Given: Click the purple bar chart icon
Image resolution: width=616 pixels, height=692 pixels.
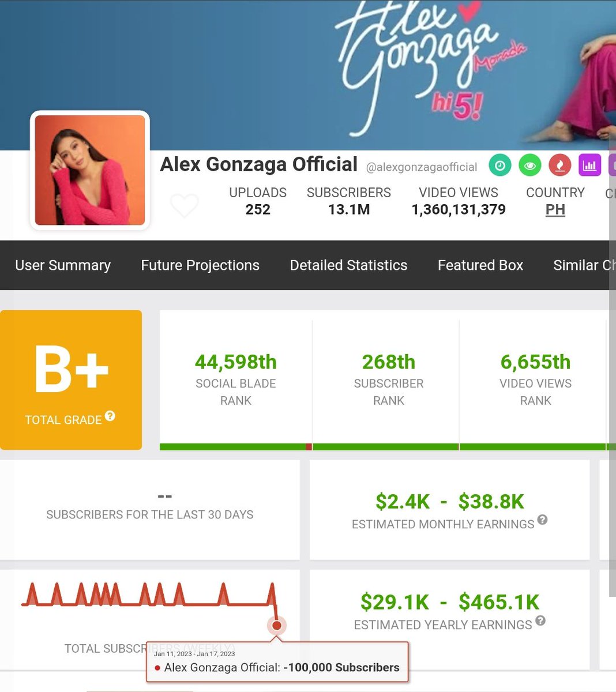Looking at the screenshot, I should click(589, 166).
